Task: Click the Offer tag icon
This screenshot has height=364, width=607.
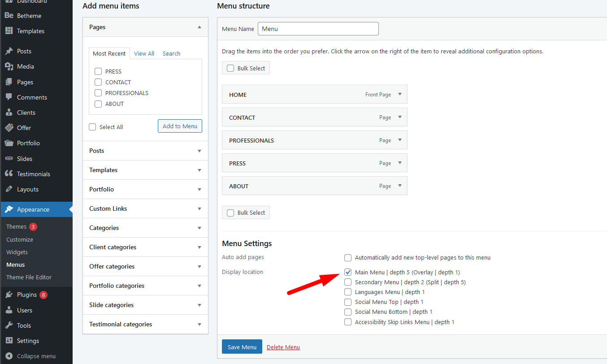Action: [9, 128]
